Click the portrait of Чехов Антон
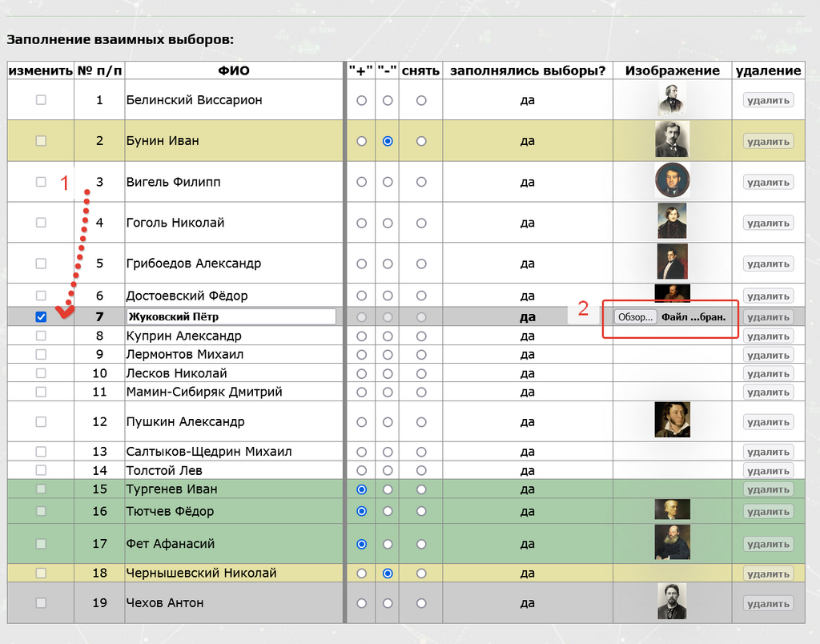The height and width of the screenshot is (644, 820). click(673, 602)
